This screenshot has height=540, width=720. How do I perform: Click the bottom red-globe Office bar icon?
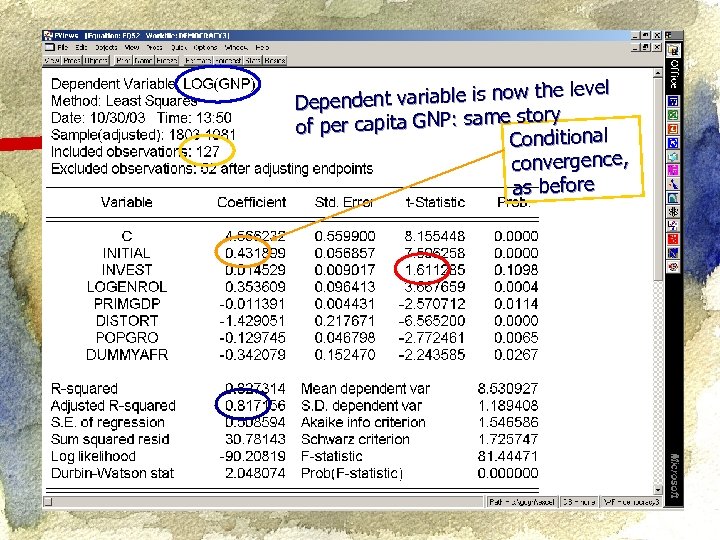click(673, 267)
